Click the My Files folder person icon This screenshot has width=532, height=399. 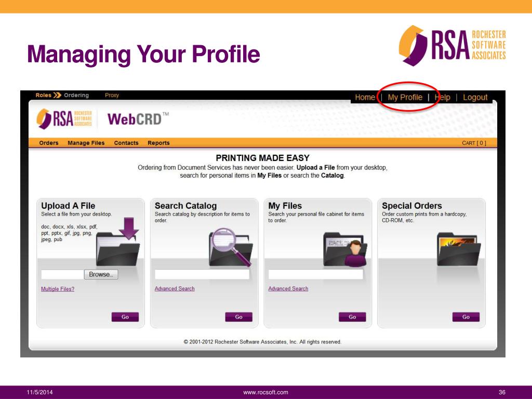coord(345,249)
